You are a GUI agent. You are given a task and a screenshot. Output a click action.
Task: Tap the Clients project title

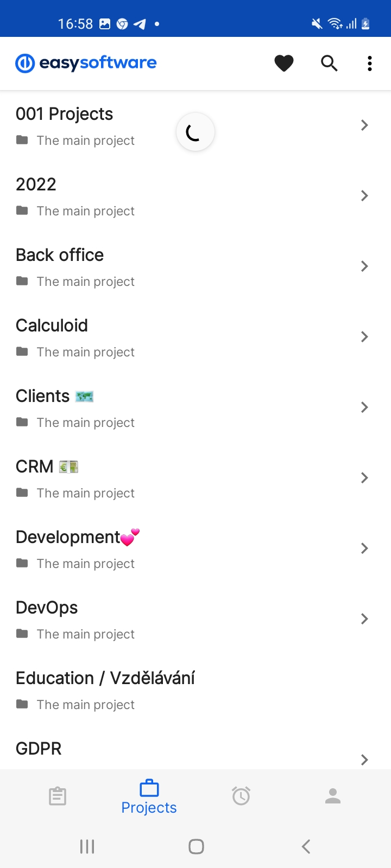pos(43,396)
